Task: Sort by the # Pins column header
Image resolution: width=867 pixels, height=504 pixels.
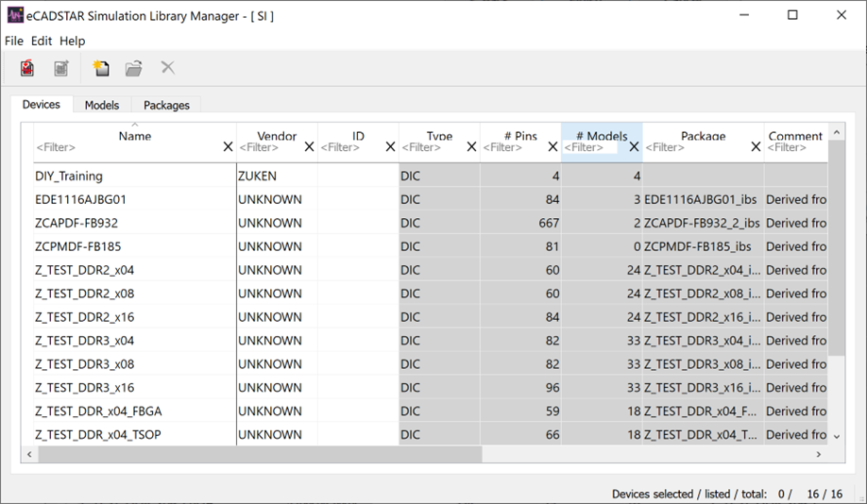Action: click(520, 136)
